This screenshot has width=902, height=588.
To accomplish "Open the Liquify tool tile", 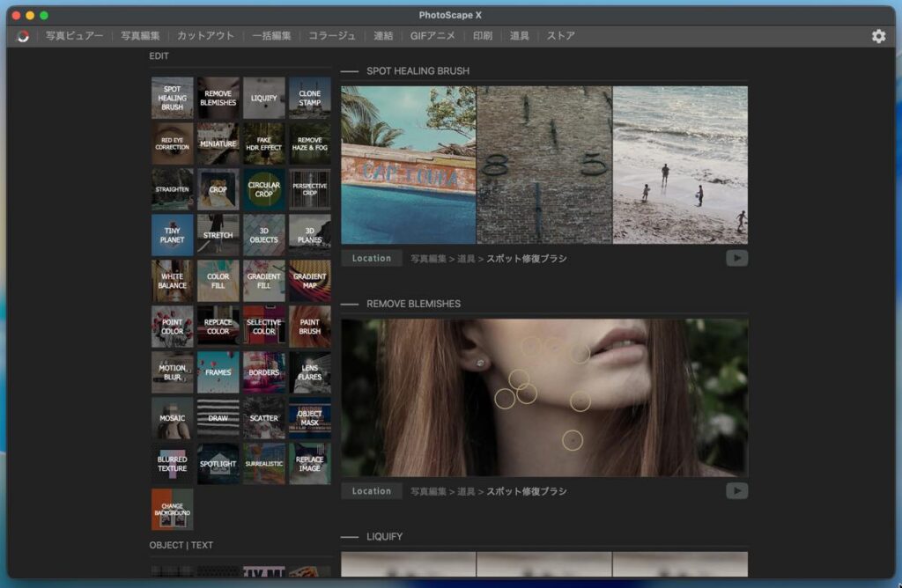I will [264, 98].
